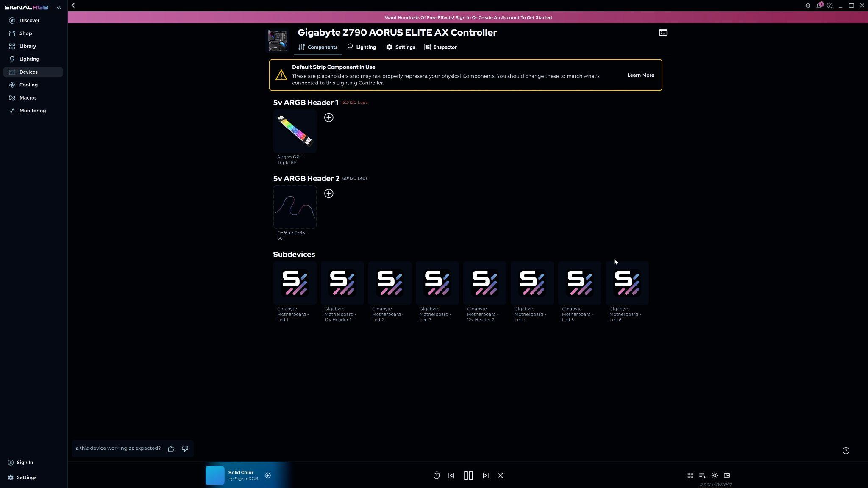Select the Airgoo GPU Triple 8P component
Screen dimensions: 868x488
[295, 131]
